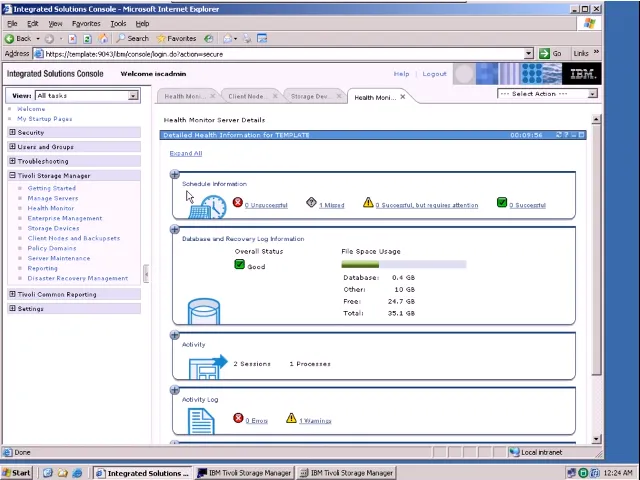Image resolution: width=640 pixels, height=480 pixels.
Task: Expand the Users and Groups section
Action: (x=12, y=147)
